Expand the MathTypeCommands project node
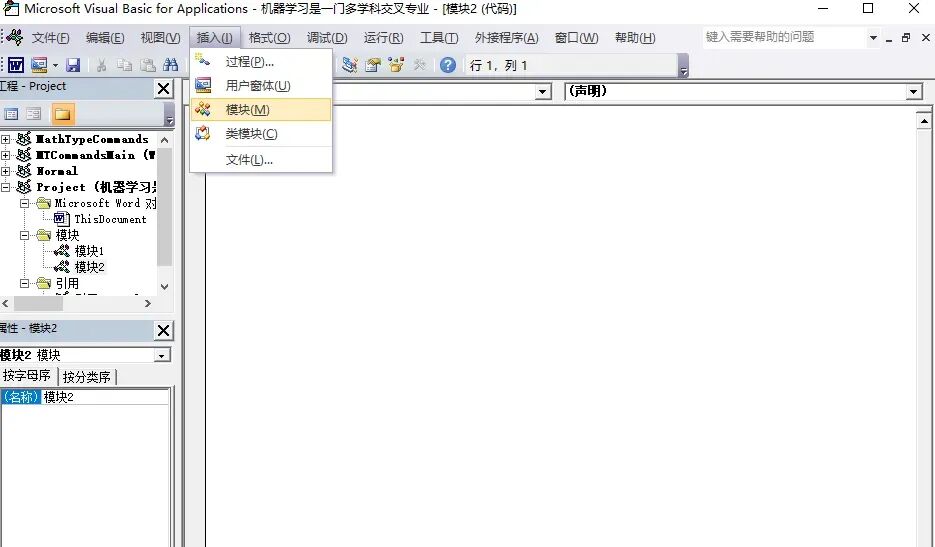This screenshot has height=547, width=935. point(6,139)
